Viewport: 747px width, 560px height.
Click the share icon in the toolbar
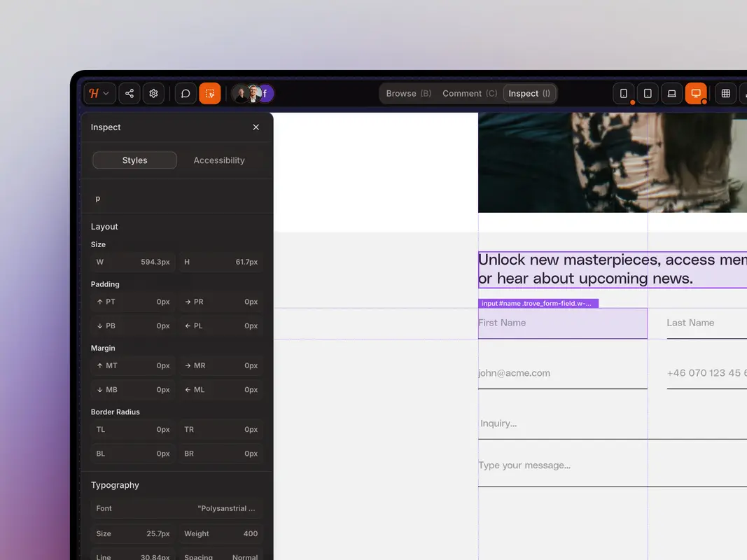point(129,93)
